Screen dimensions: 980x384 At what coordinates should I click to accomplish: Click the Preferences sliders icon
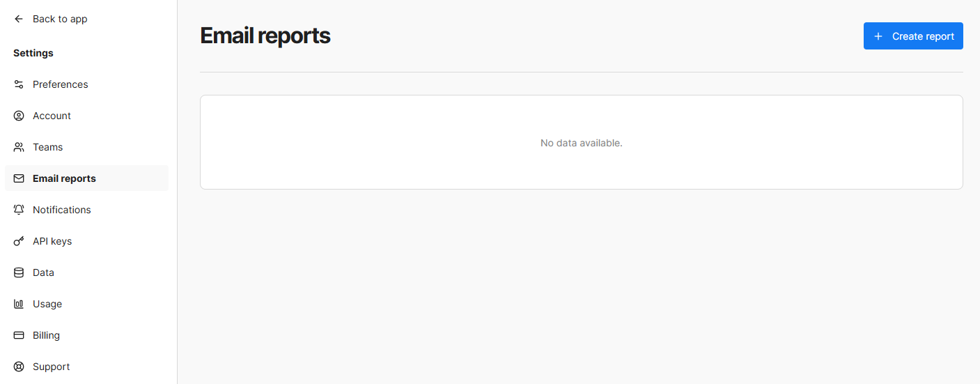[x=19, y=84]
